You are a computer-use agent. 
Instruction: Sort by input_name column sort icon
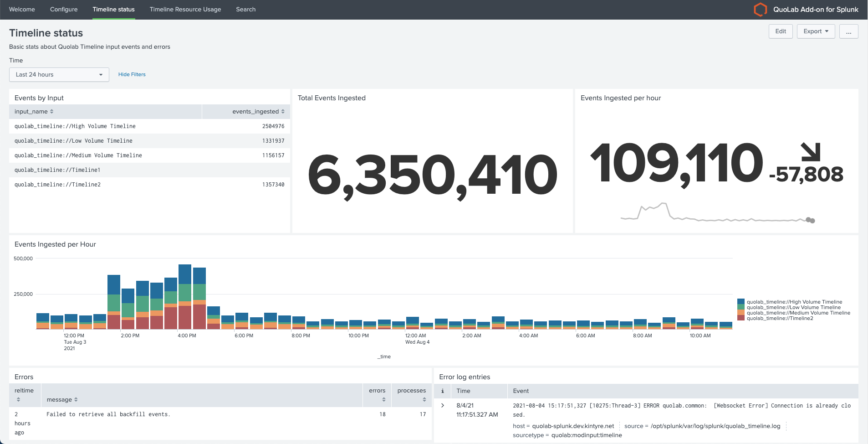coord(52,112)
